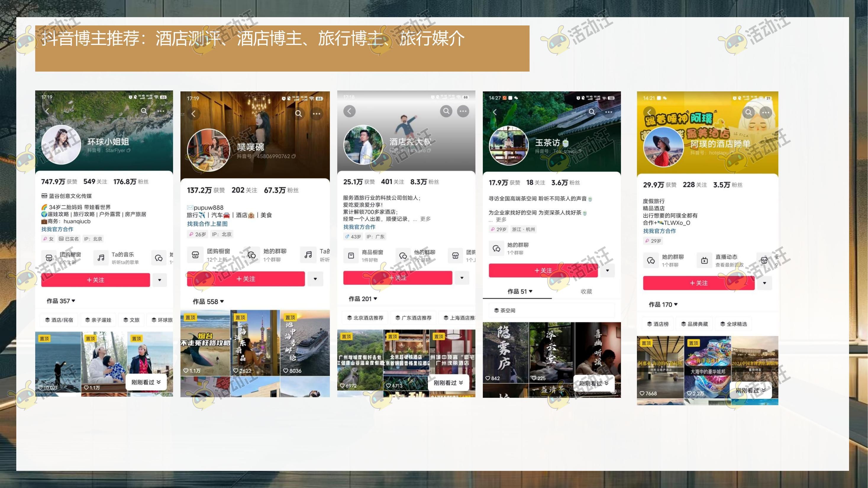Switch to 收藏 tab on 玉茶访

pyautogui.click(x=586, y=291)
